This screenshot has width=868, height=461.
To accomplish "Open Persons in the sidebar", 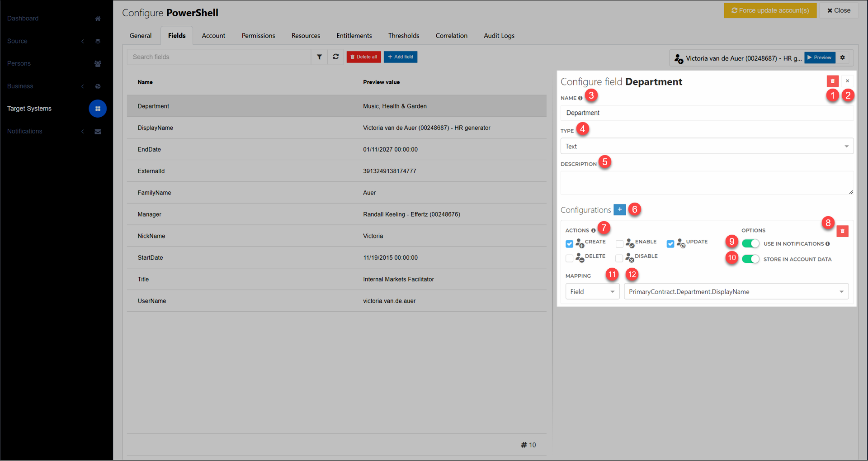I will 19,64.
